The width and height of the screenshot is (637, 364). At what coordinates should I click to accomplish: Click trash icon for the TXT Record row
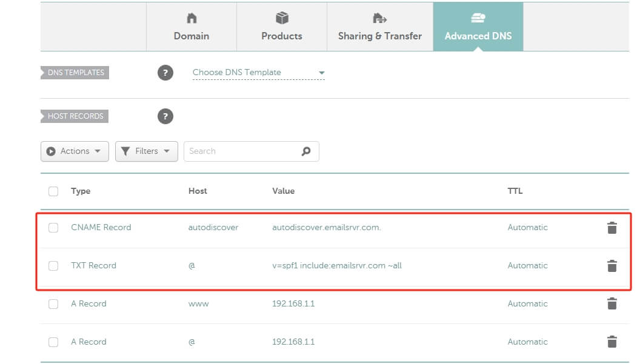(612, 266)
